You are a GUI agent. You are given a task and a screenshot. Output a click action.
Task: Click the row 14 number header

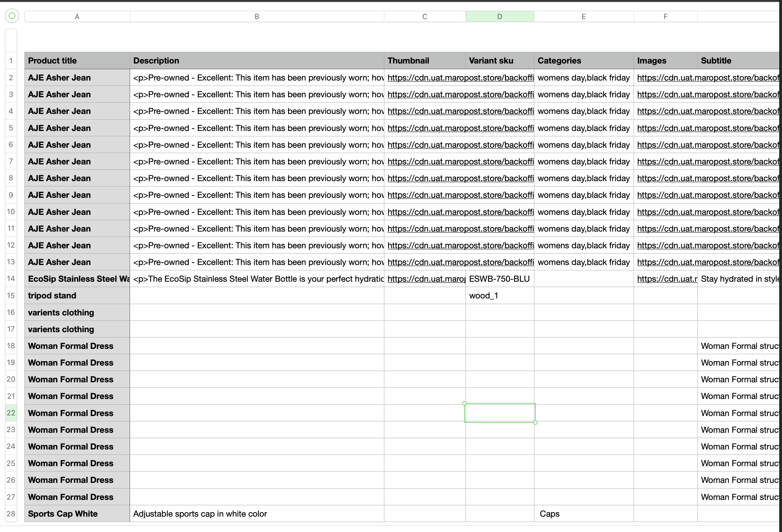click(11, 279)
